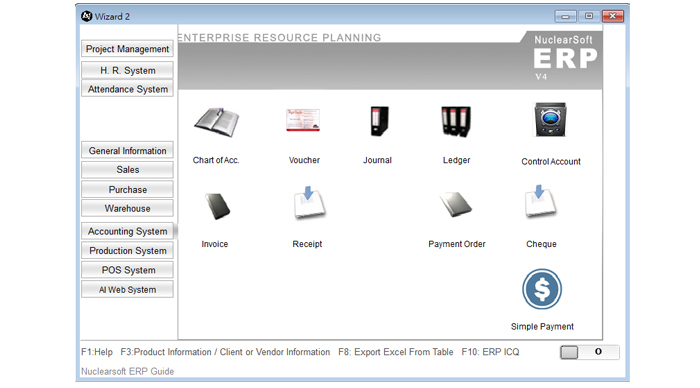The image size is (700, 388).
Task: Open the Payment Order icon
Action: (455, 204)
